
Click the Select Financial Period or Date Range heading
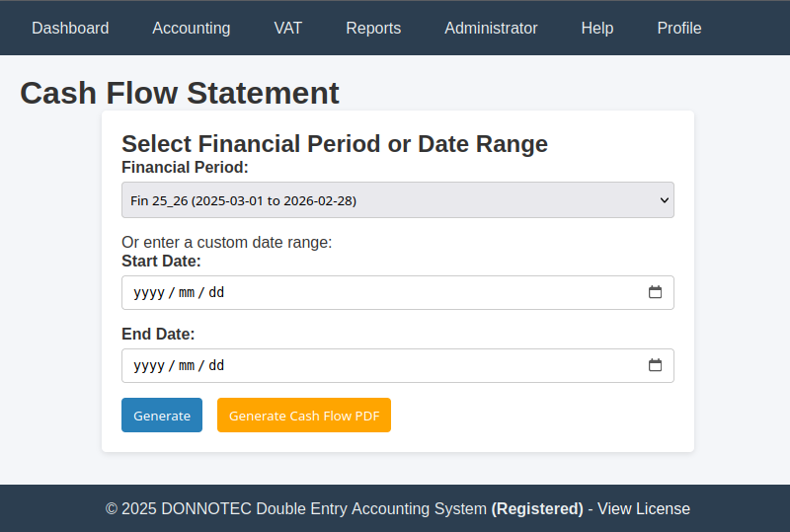335,144
